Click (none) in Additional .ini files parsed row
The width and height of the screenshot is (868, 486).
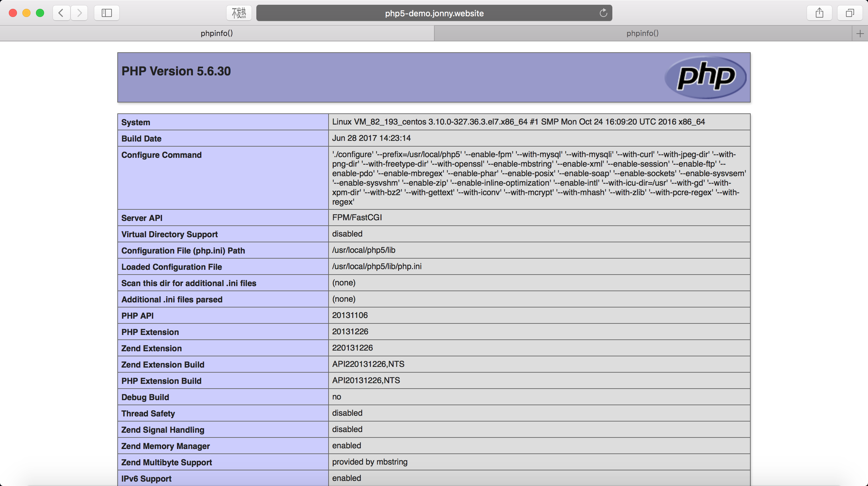point(344,299)
